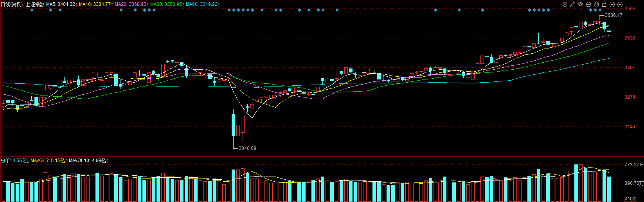Click the 上证指数 index name

(35, 4)
